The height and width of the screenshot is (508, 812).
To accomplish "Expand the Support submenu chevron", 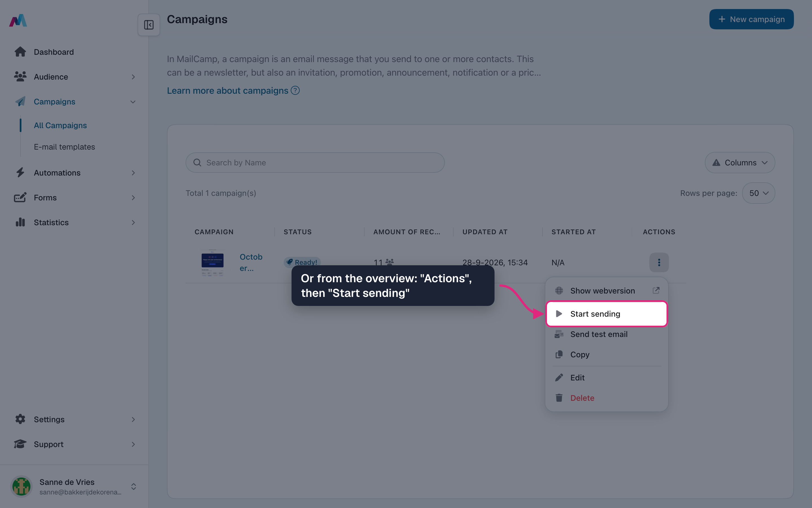I will coord(133,444).
